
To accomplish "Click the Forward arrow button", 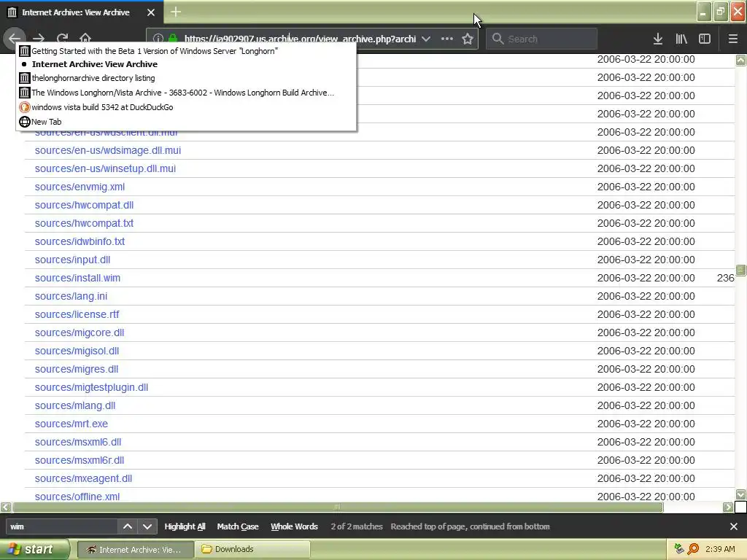I will [x=39, y=39].
